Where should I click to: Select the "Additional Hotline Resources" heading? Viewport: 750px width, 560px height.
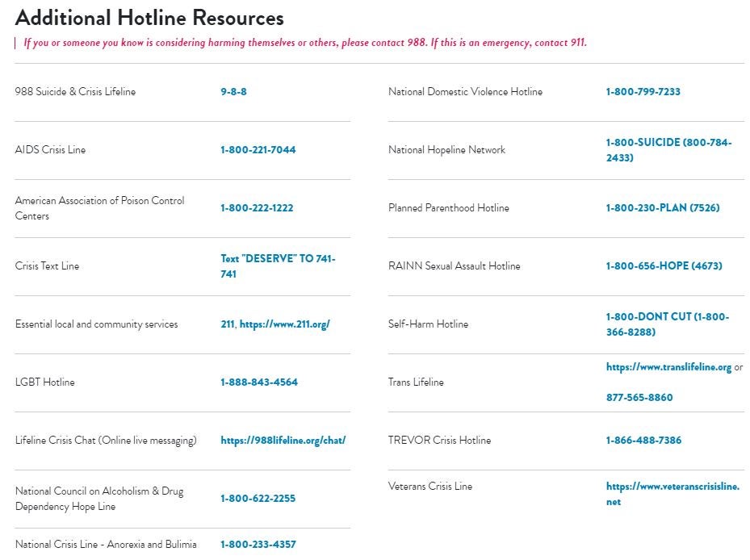point(149,19)
